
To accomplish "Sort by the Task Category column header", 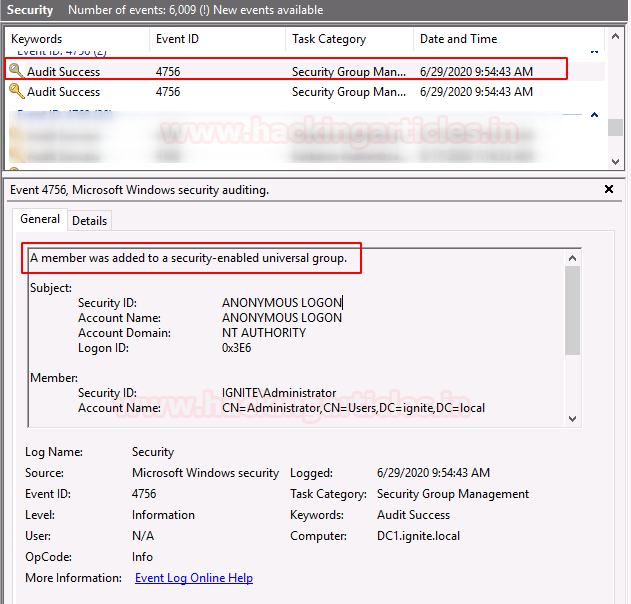I will [349, 39].
